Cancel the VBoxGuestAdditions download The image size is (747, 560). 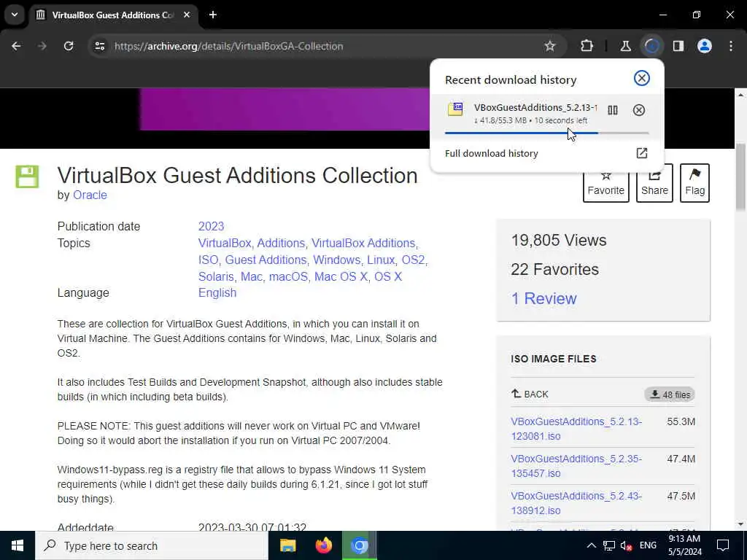click(x=639, y=111)
